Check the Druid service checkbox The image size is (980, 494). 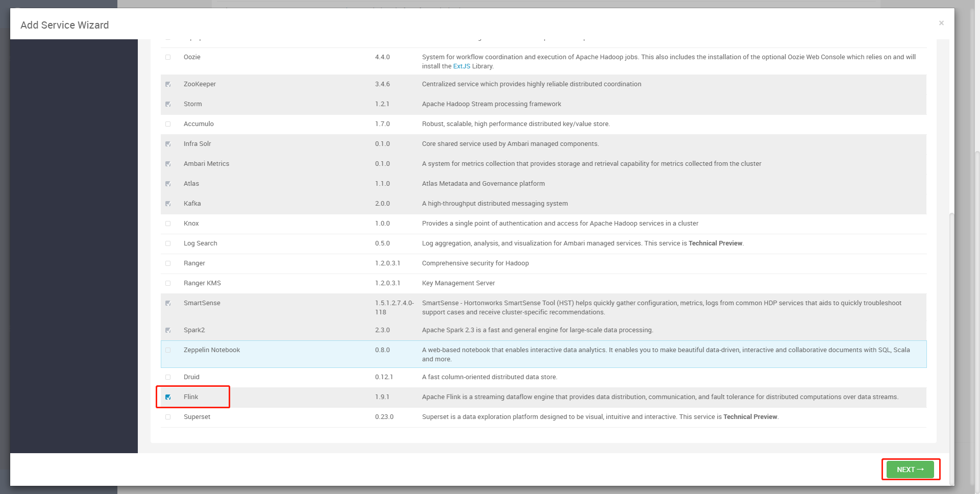pyautogui.click(x=168, y=377)
